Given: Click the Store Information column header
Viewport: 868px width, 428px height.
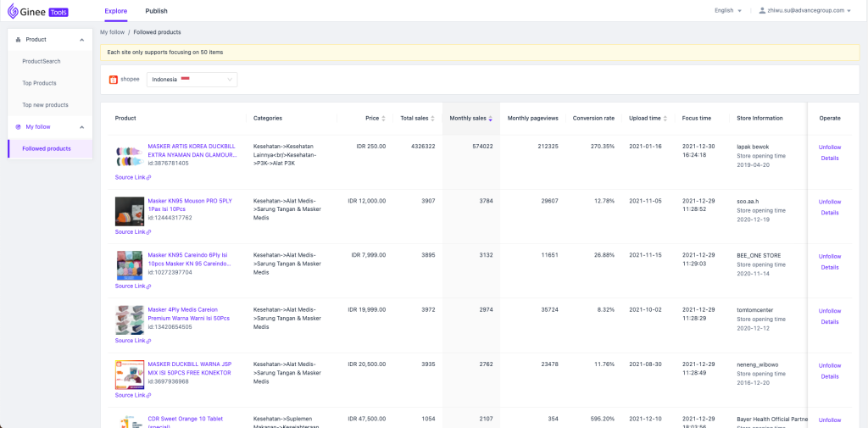Looking at the screenshot, I should tap(760, 119).
